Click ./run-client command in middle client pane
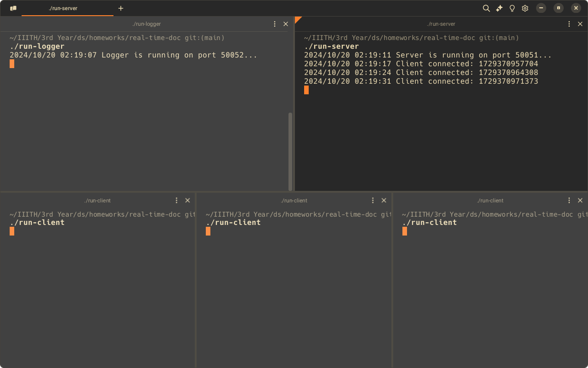588x368 pixels. (x=233, y=223)
